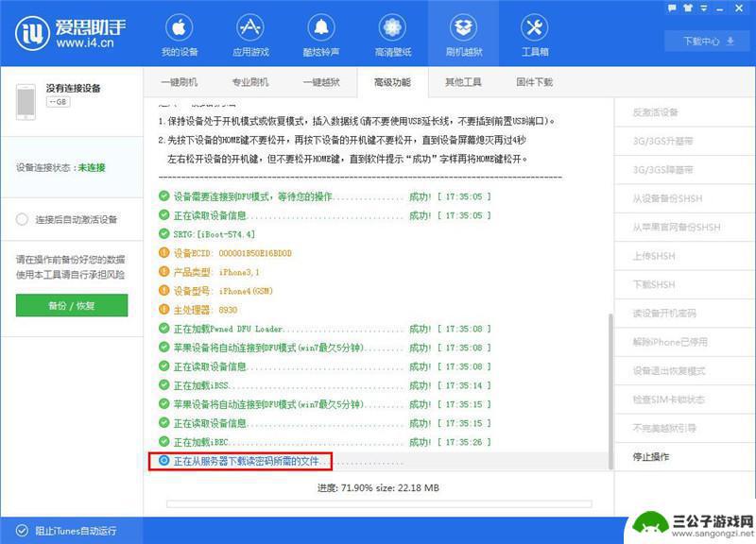
Task: Click the 没有连接设备 device label
Action: pyautogui.click(x=74, y=88)
